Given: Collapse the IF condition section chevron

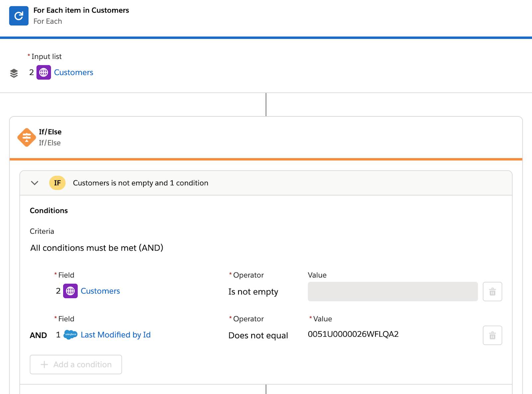Looking at the screenshot, I should point(35,183).
